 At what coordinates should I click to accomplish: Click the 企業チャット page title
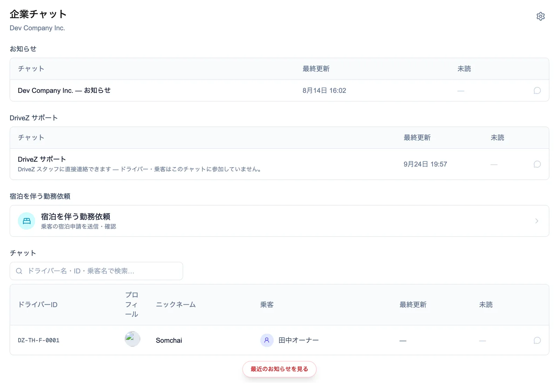(x=38, y=14)
